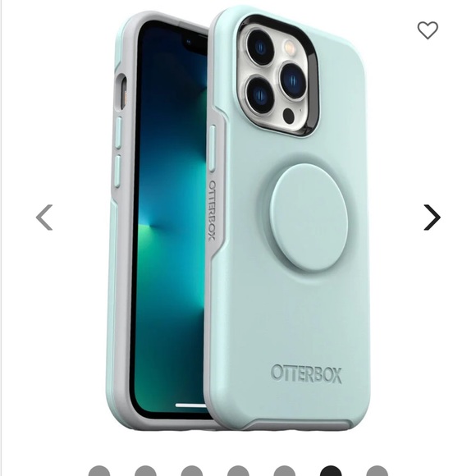Add the case to favorites via the heart icon
Image resolution: width=476 pixels, height=476 pixels.
(428, 30)
